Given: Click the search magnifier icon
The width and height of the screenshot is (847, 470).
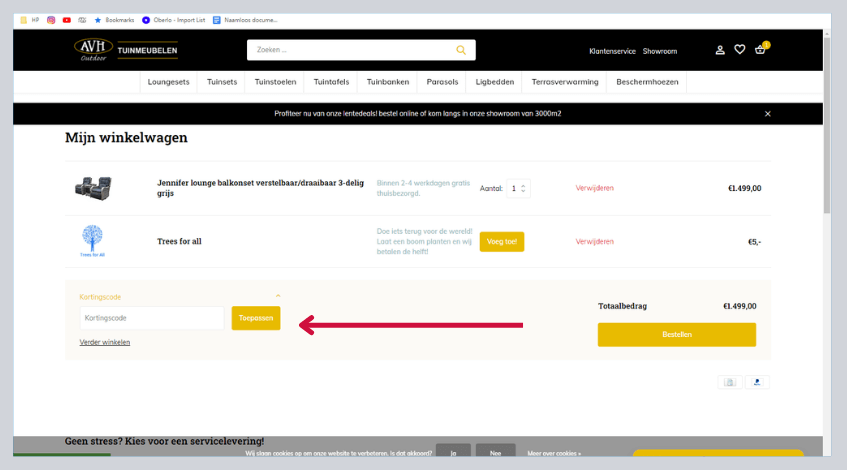Looking at the screenshot, I should pyautogui.click(x=460, y=50).
